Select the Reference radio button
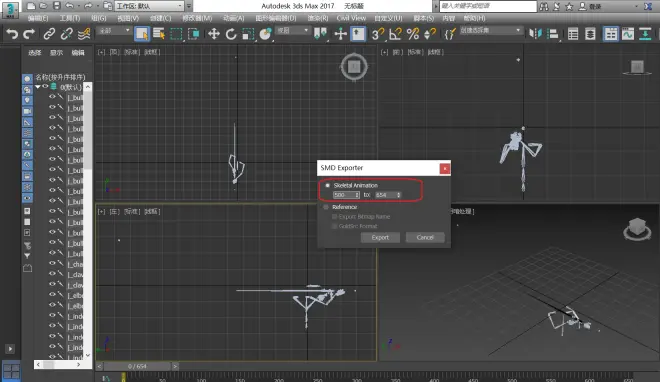This screenshot has width=660, height=382. [326, 207]
